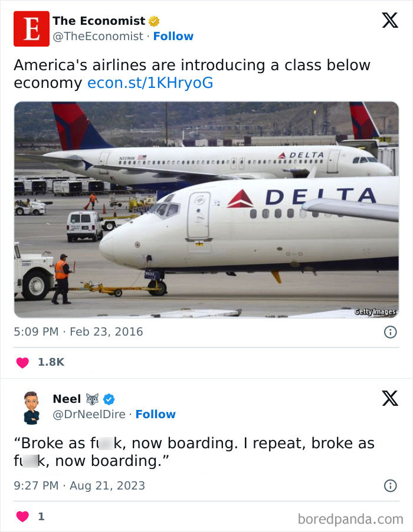The height and width of the screenshot is (532, 413).
Task: Click the X logo on Economist tweet
Action: coord(389,21)
